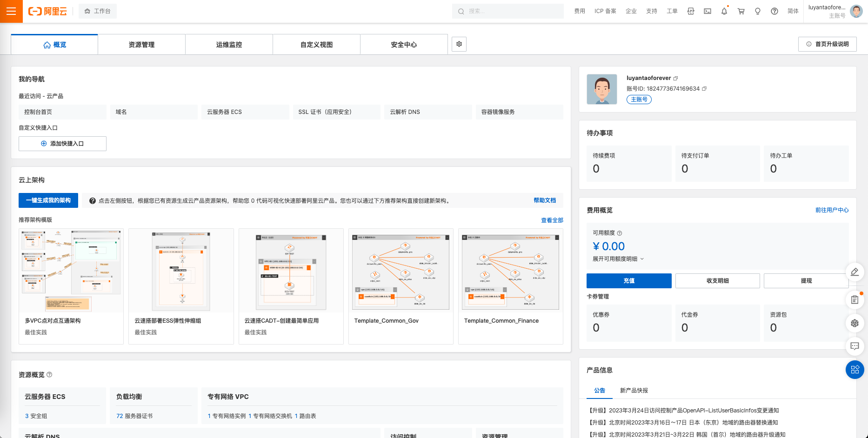Open 域名 recent shortcut
This screenshot has height=438, width=868.
[x=154, y=112]
